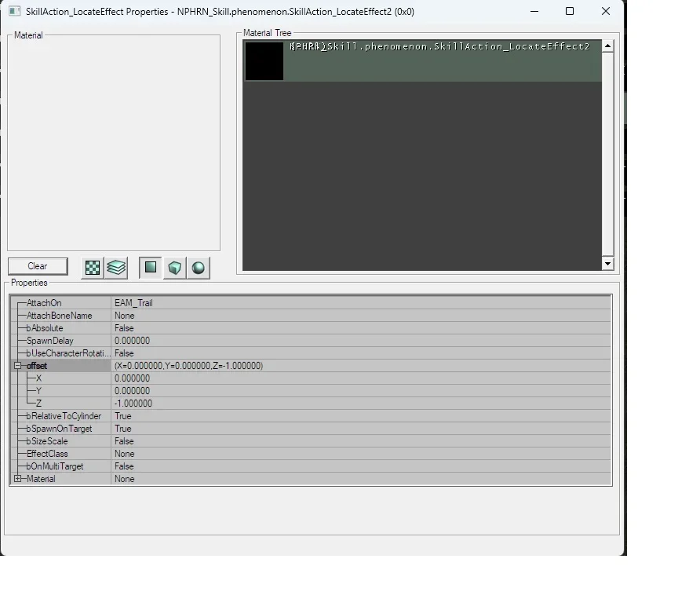Edit the SpawnDelay value 0.000000
The width and height of the screenshot is (700, 610).
pos(361,341)
